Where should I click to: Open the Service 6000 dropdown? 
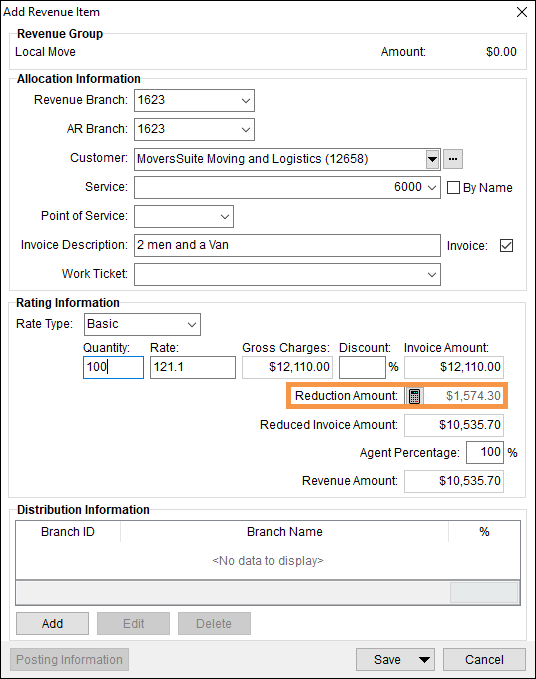[432, 188]
